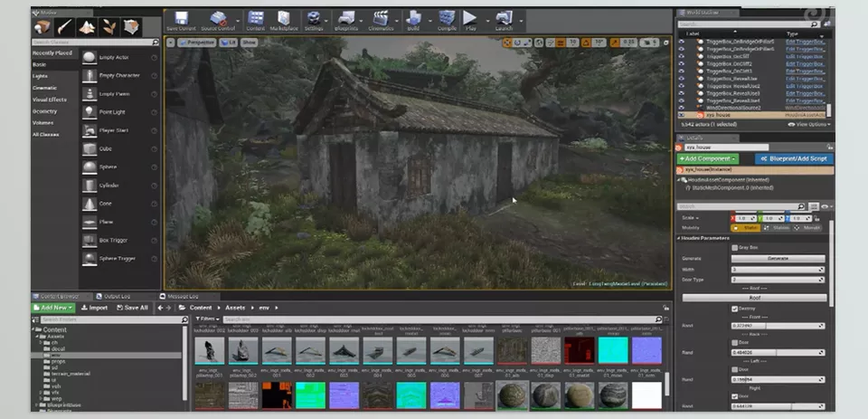Click the Generate button

pyautogui.click(x=778, y=258)
